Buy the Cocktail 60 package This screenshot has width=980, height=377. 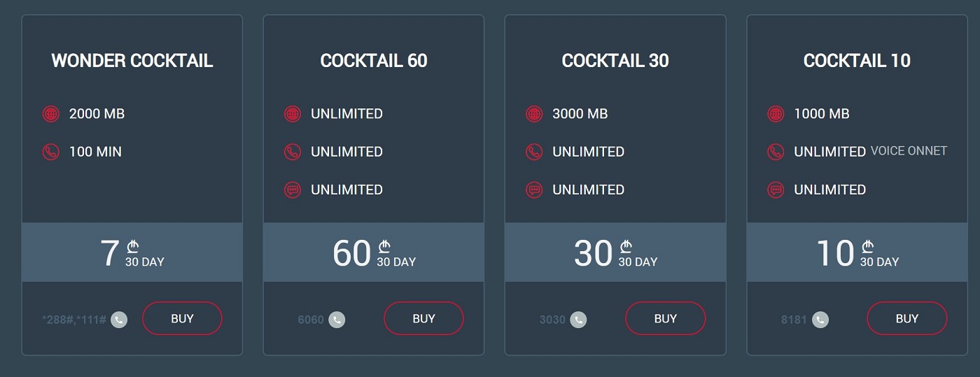click(x=423, y=318)
